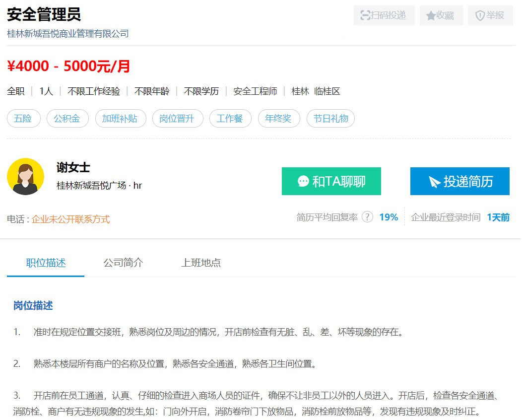Switch to the 上班地点 tab

pyautogui.click(x=201, y=263)
